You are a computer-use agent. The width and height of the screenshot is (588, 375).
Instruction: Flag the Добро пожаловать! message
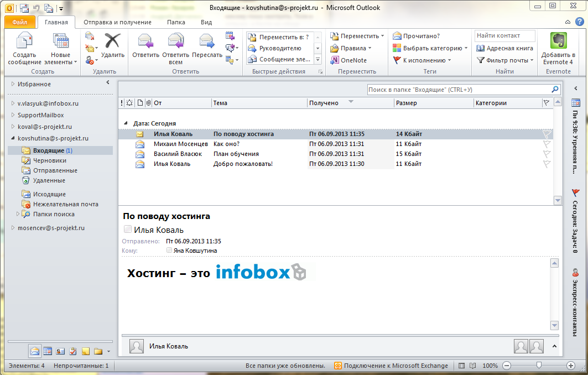pos(547,164)
